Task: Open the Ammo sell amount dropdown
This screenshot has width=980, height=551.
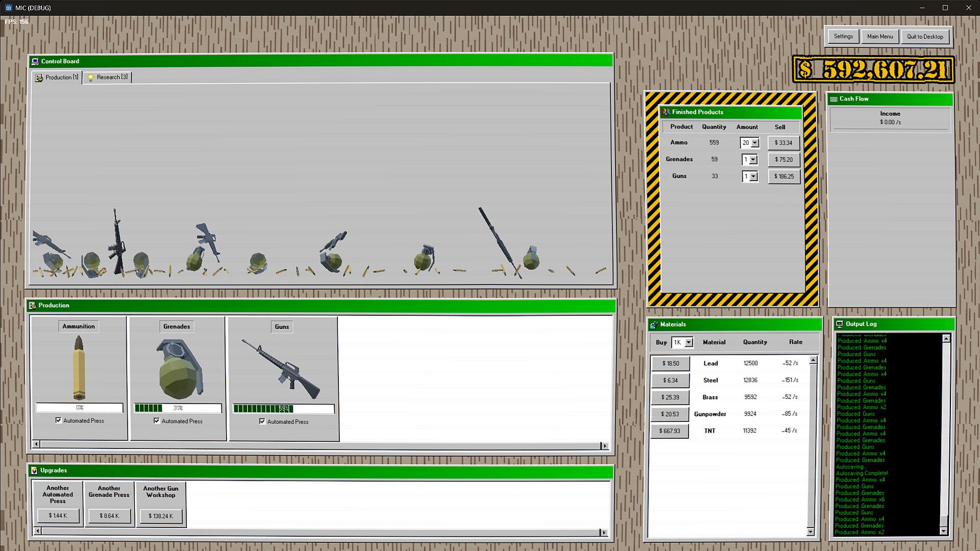Action: tap(755, 143)
